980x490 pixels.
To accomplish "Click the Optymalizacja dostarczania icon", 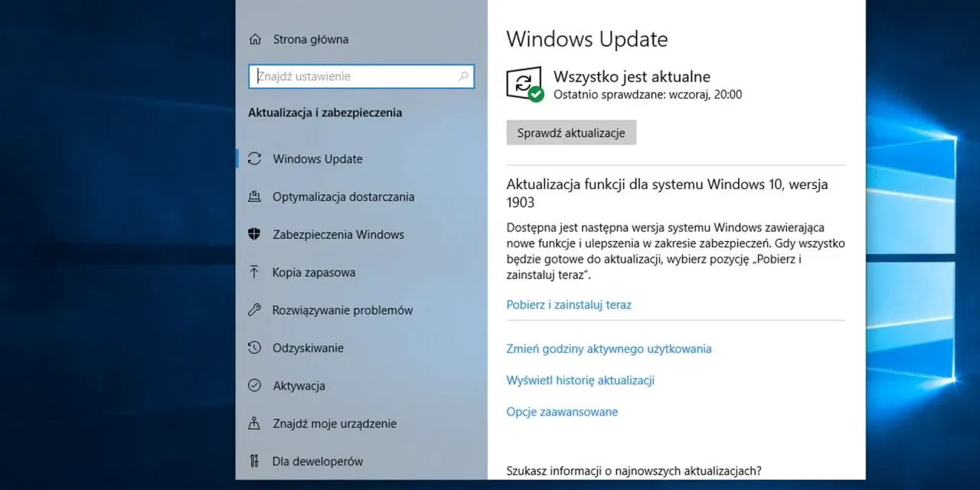I will pos(255,197).
